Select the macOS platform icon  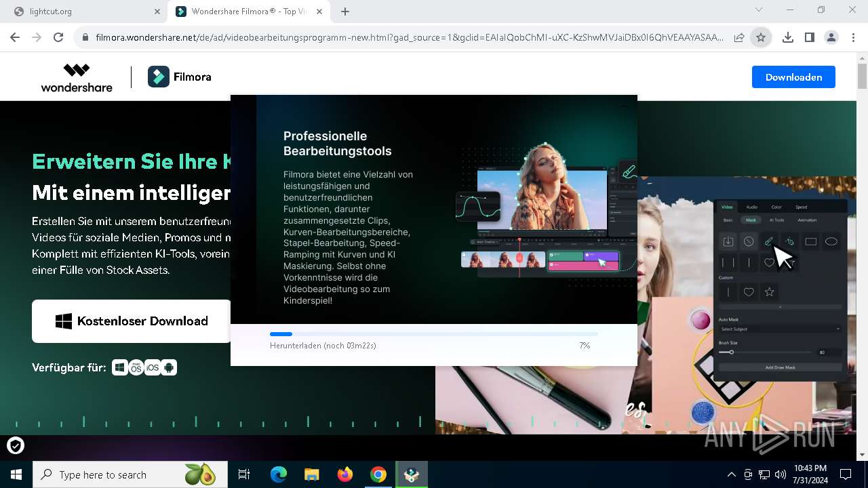(x=136, y=367)
